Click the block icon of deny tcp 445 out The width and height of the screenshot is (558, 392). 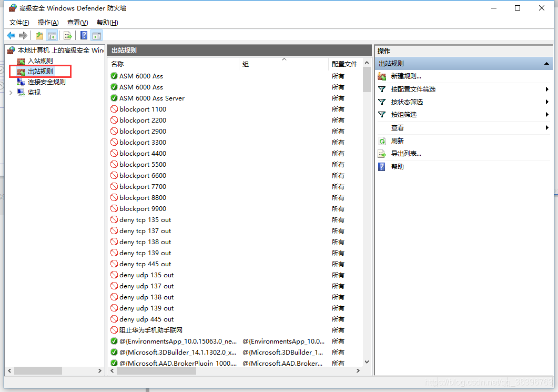[114, 264]
